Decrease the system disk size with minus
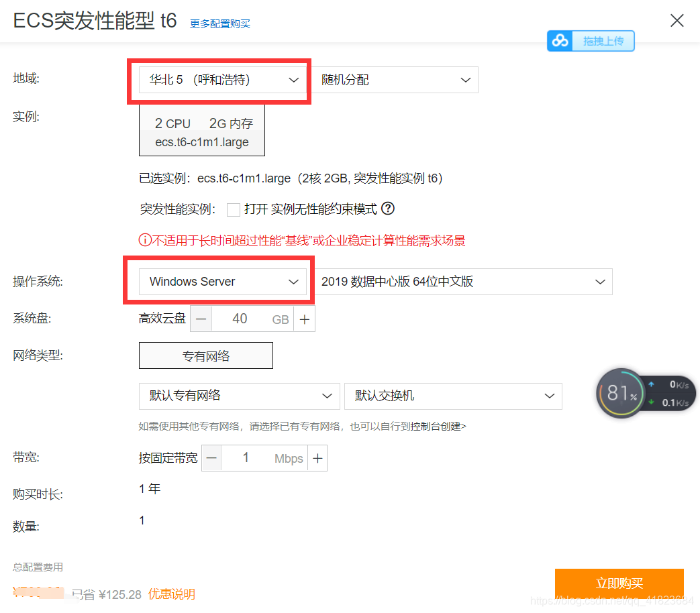Screen dimensions: 700x613 click(201, 319)
